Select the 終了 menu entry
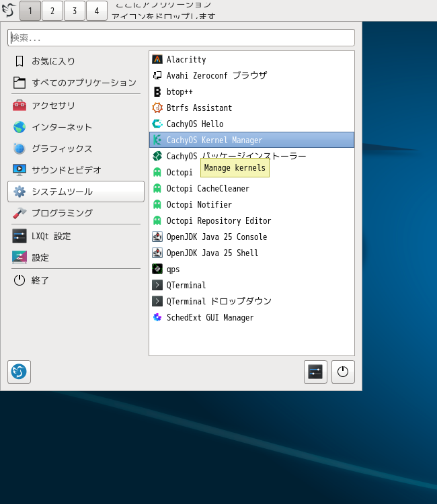437x504 pixels. [x=76, y=280]
